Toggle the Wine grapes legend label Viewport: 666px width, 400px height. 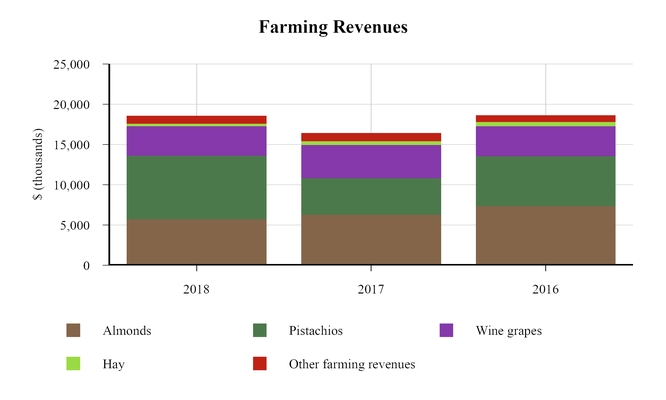click(508, 331)
